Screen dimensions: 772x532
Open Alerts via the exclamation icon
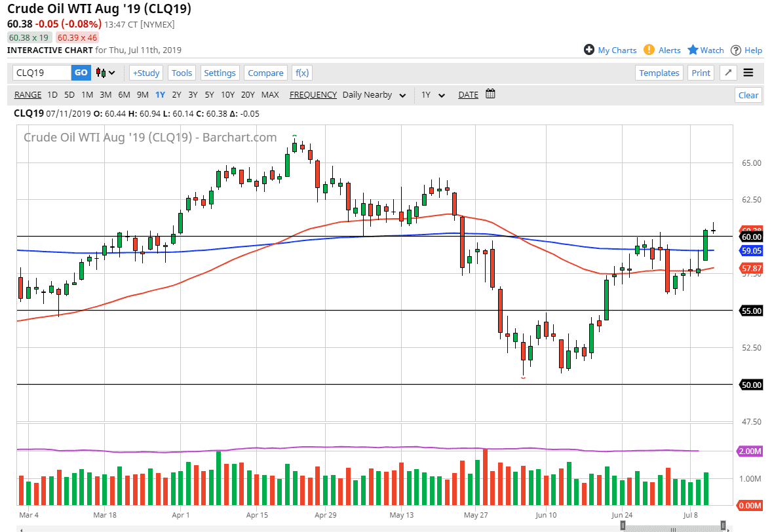pyautogui.click(x=649, y=50)
